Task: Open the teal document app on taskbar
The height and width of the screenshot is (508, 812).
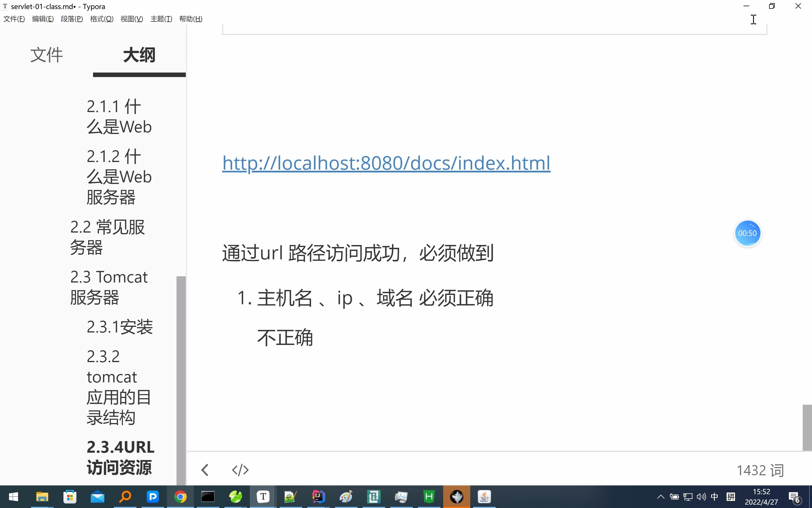Action: coord(374,497)
